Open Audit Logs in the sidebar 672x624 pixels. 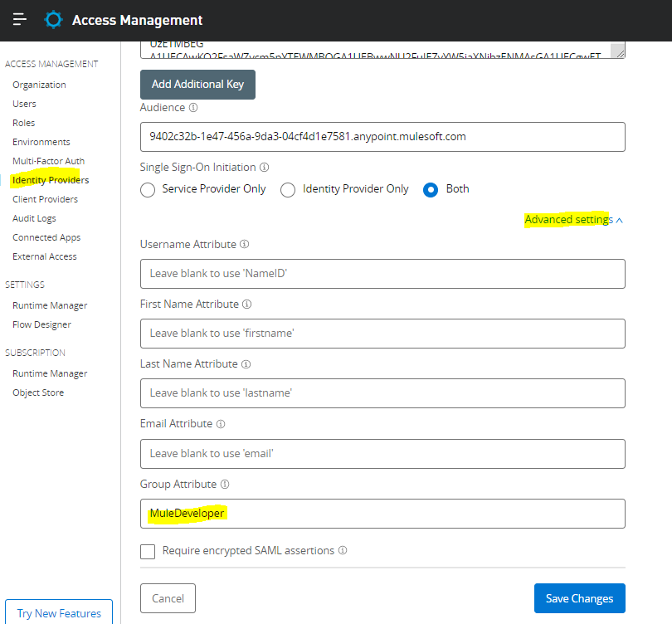(34, 218)
